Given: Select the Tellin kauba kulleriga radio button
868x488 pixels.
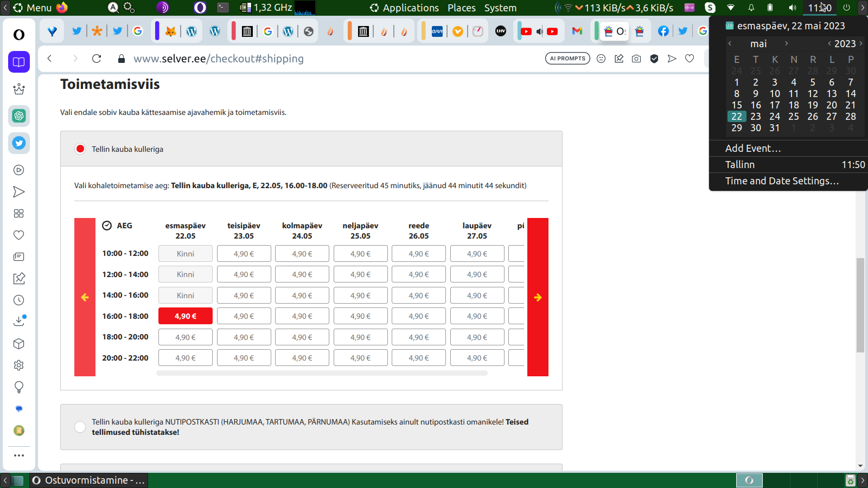Looking at the screenshot, I should (80, 149).
